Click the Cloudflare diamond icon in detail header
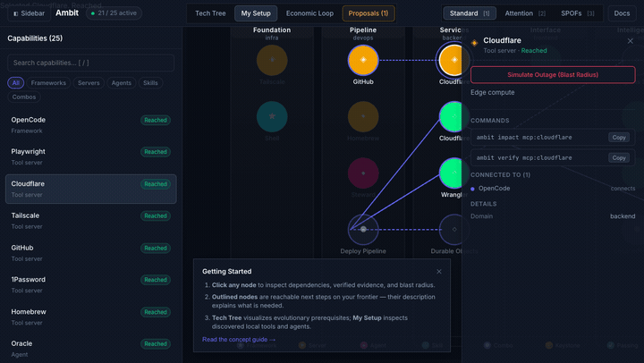This screenshot has width=644, height=363. tap(474, 43)
